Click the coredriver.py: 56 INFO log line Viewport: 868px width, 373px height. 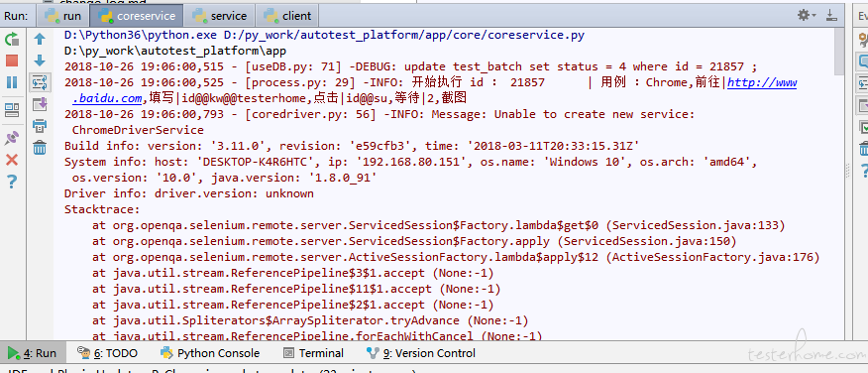pos(380,115)
